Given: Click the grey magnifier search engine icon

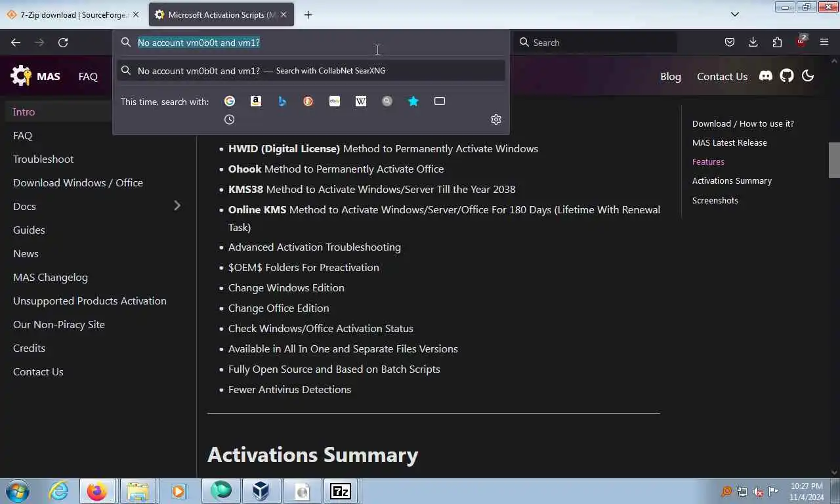Looking at the screenshot, I should point(387,101).
